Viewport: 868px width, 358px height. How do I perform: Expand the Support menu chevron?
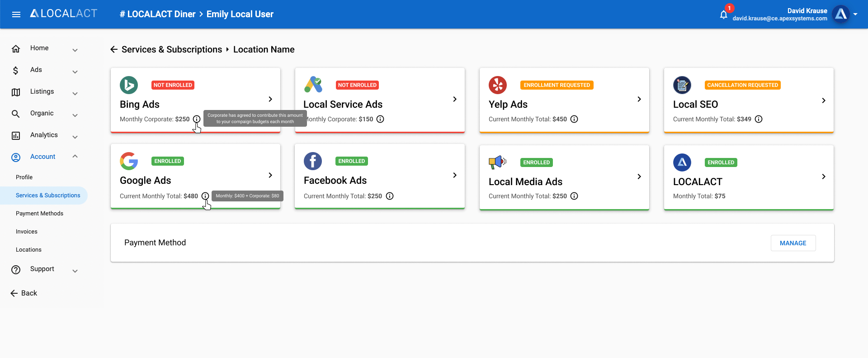(x=75, y=271)
